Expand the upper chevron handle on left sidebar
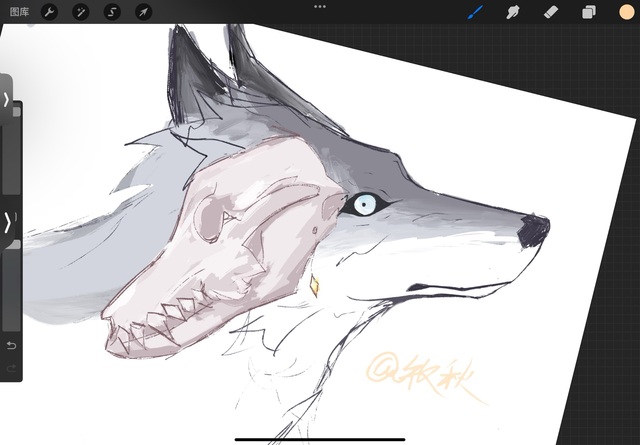The height and width of the screenshot is (445, 640). [x=6, y=99]
